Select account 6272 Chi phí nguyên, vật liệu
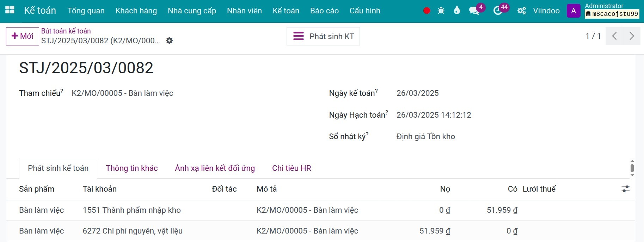 pos(133,231)
